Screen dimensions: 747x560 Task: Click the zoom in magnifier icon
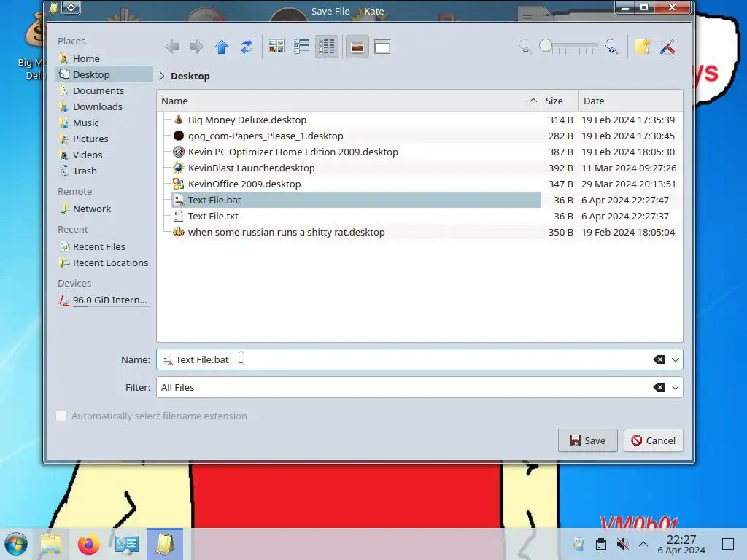pyautogui.click(x=612, y=47)
